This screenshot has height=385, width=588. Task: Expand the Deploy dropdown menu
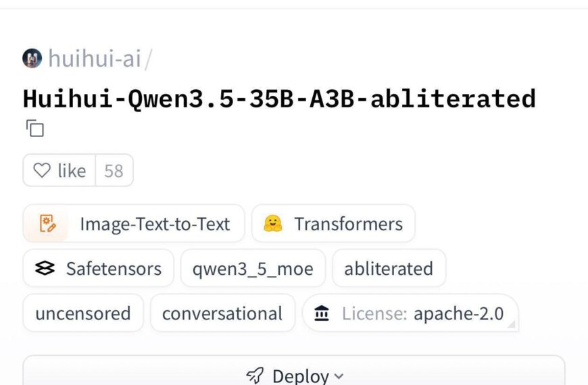(x=338, y=376)
